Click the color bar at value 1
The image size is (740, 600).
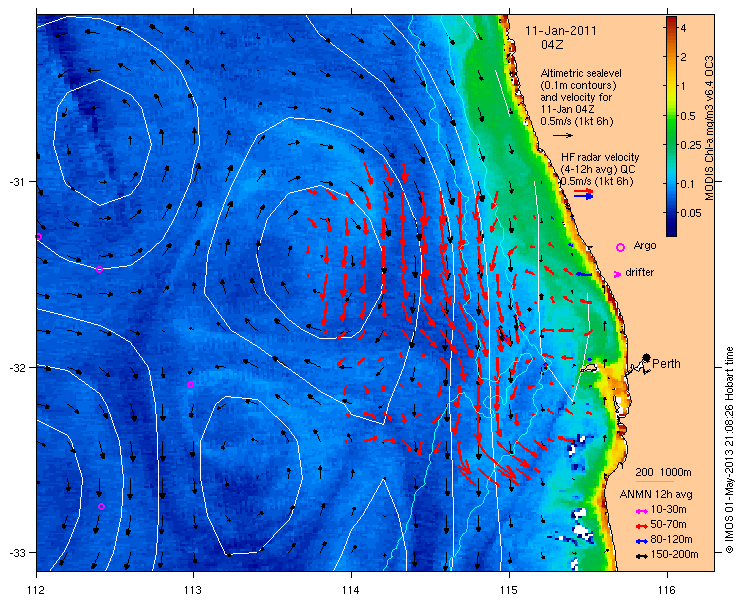point(671,85)
